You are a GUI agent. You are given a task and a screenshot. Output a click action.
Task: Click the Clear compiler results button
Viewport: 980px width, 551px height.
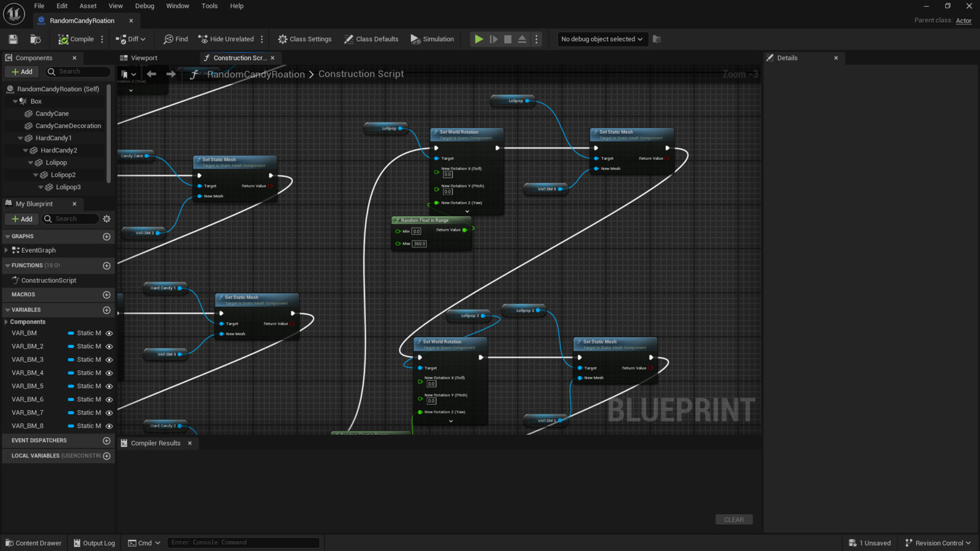pos(734,520)
